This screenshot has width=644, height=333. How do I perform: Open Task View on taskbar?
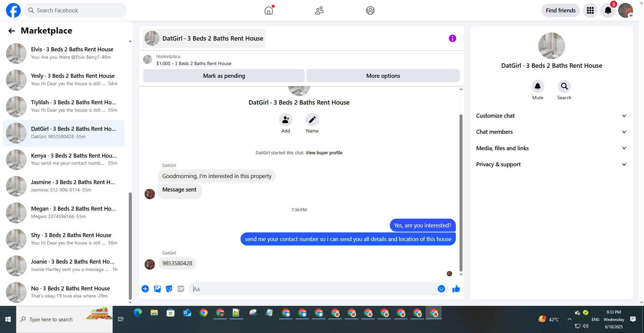(x=121, y=319)
